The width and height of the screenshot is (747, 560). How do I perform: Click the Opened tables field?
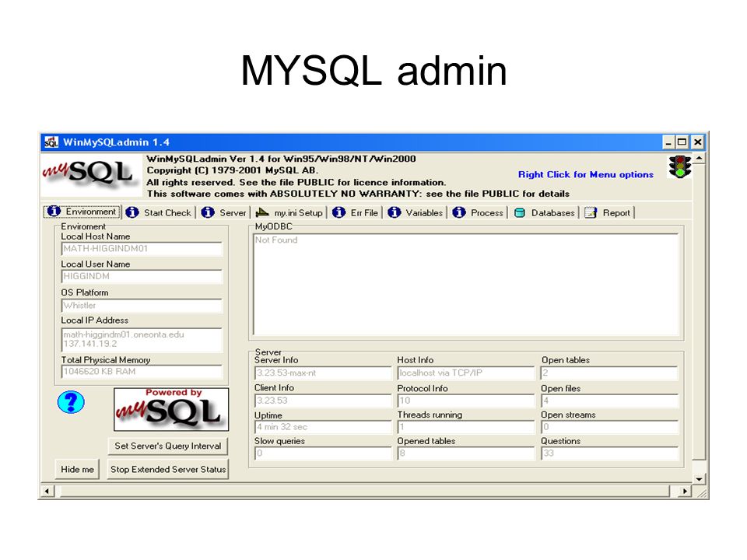(466, 453)
